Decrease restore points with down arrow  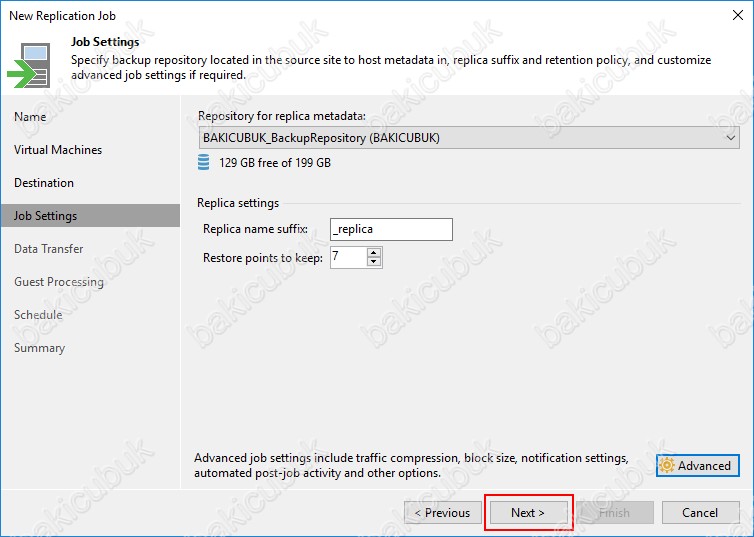tap(374, 262)
